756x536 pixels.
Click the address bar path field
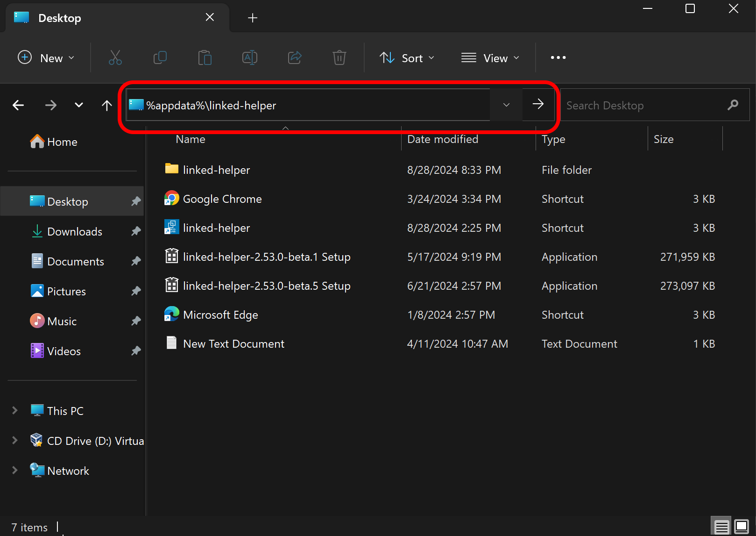pos(308,105)
